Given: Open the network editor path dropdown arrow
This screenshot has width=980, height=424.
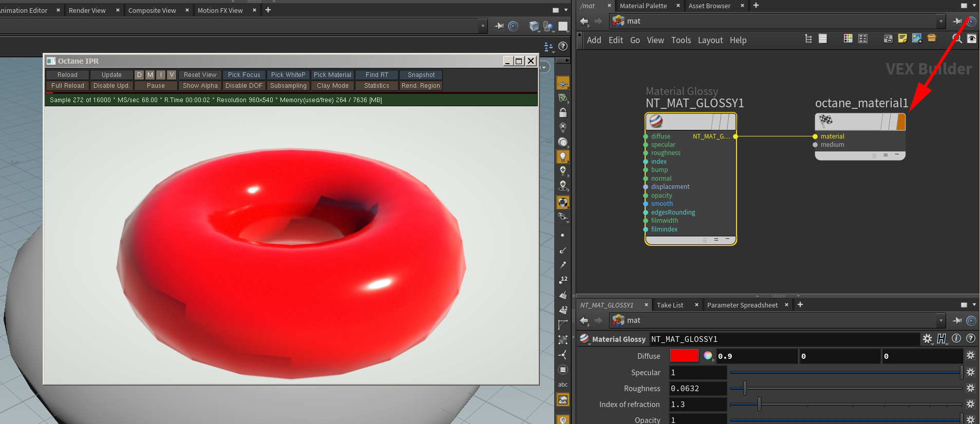Looking at the screenshot, I should [x=941, y=21].
